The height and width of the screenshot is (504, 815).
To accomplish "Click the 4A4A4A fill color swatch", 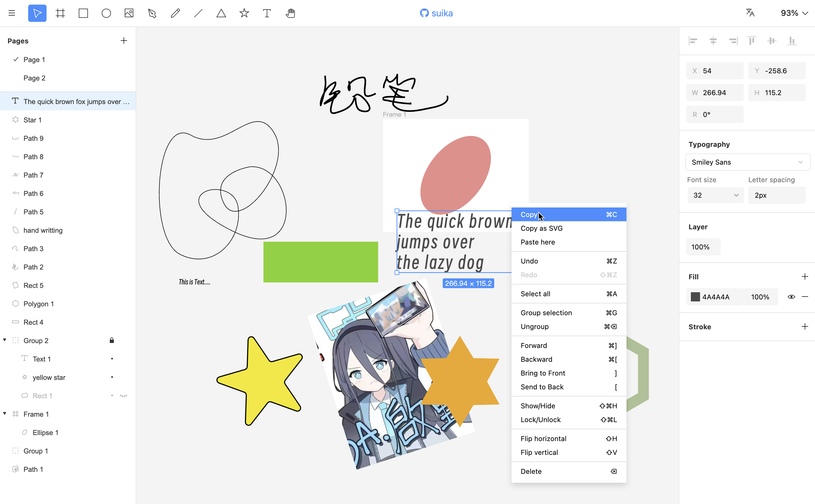I will (695, 297).
